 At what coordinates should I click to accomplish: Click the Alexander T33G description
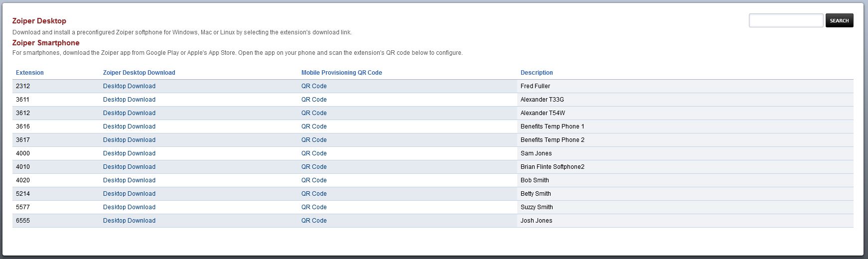point(542,100)
